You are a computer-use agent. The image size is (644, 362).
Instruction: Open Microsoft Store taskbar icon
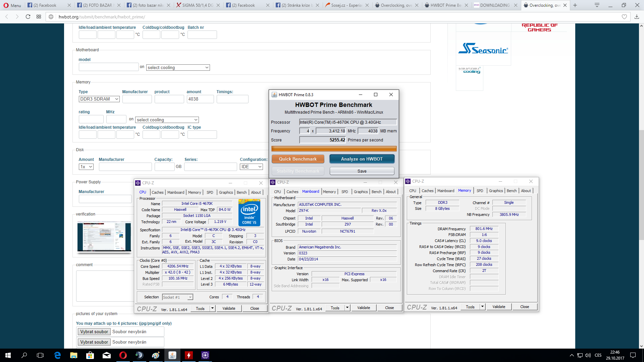90,355
